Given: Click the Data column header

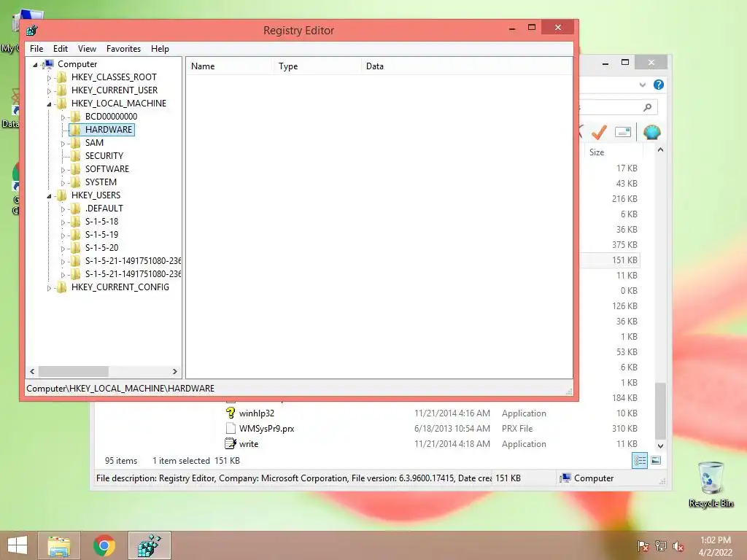Looking at the screenshot, I should pyautogui.click(x=466, y=66).
